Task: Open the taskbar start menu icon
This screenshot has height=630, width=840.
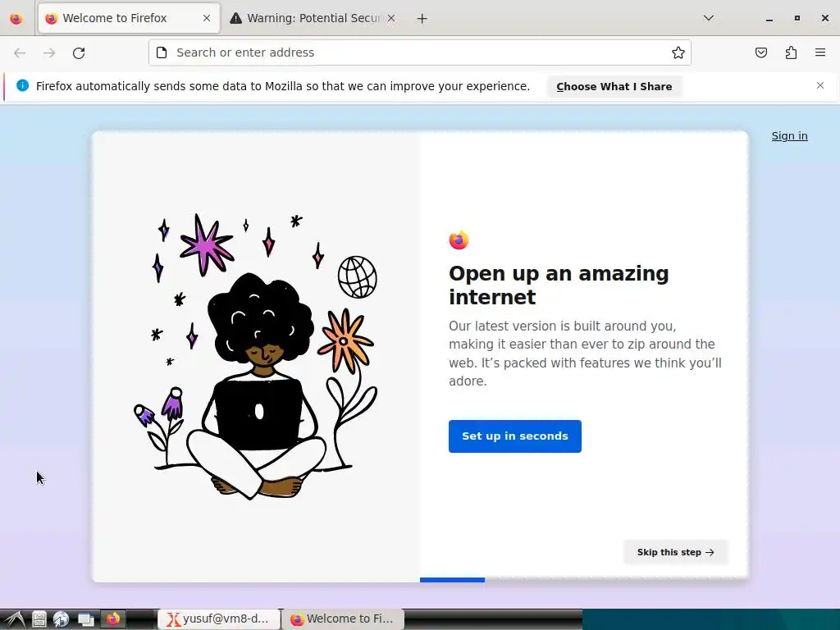Action: pyautogui.click(x=14, y=619)
